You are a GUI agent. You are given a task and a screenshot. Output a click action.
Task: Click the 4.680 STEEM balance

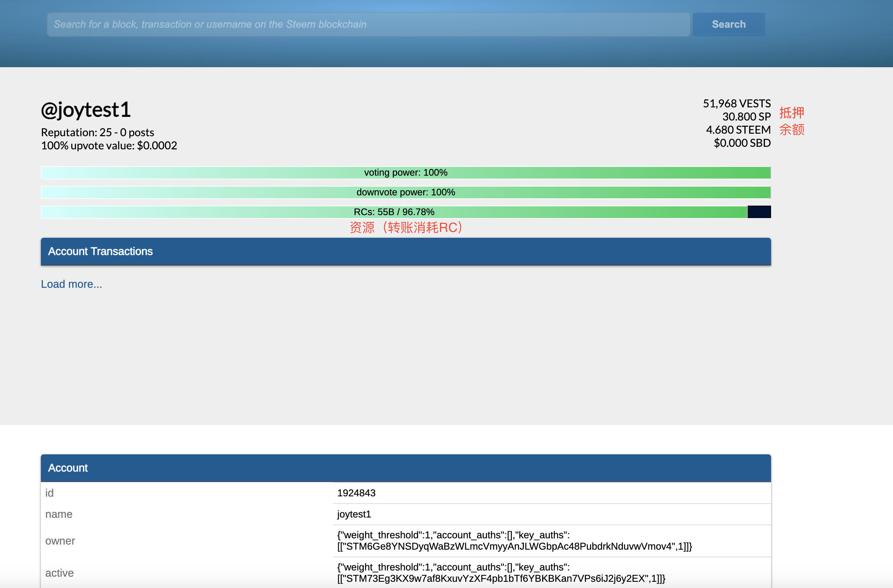pyautogui.click(x=738, y=130)
